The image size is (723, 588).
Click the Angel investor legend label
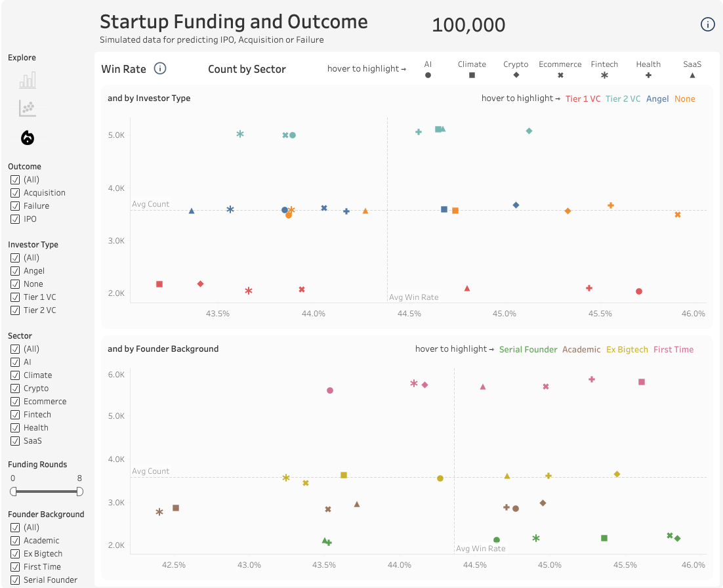pyautogui.click(x=657, y=99)
